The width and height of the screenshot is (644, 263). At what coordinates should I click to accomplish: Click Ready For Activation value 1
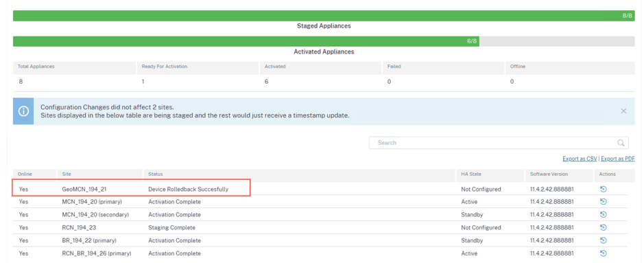tap(143, 81)
